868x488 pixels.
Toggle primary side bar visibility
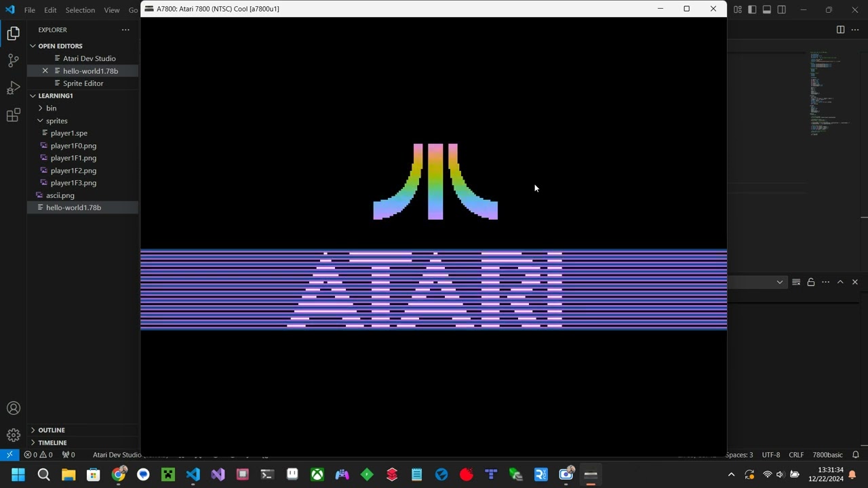(752, 9)
